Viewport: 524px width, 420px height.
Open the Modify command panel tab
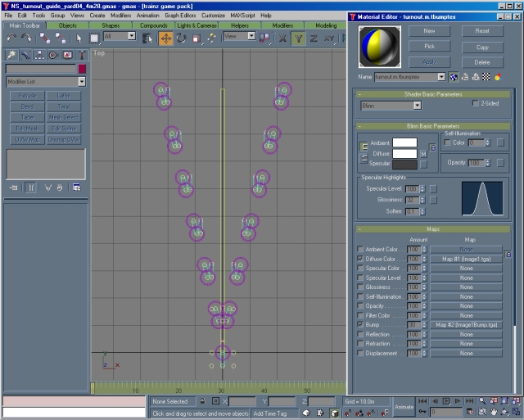point(25,55)
